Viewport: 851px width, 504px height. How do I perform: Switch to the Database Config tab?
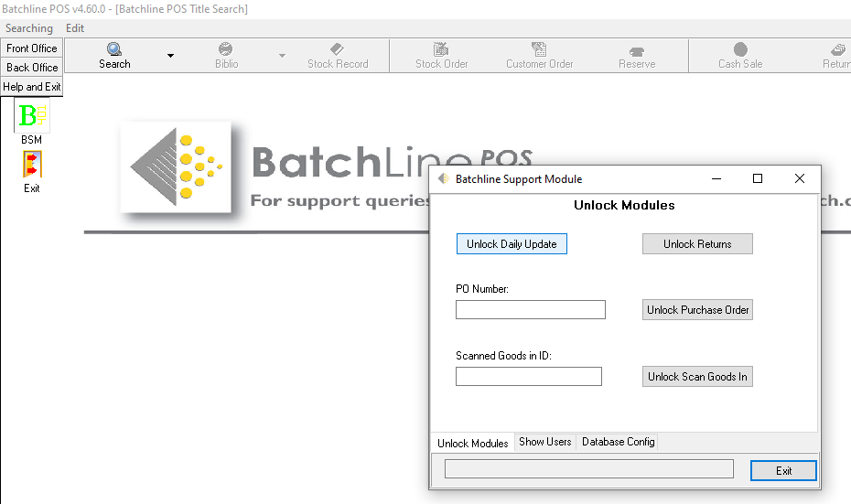[x=619, y=442]
